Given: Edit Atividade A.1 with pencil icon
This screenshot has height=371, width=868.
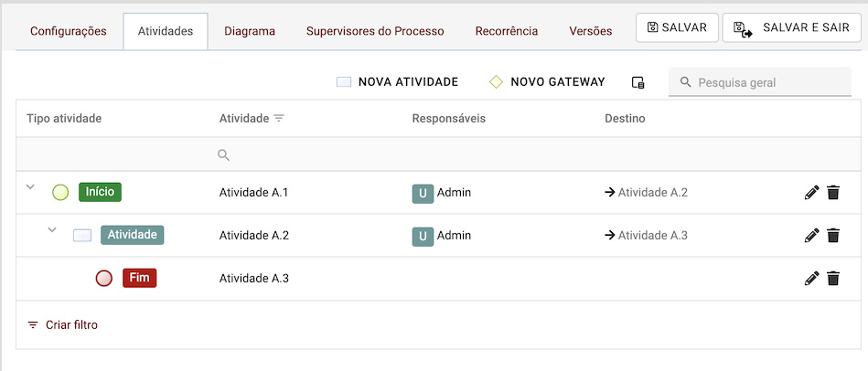Looking at the screenshot, I should point(811,193).
